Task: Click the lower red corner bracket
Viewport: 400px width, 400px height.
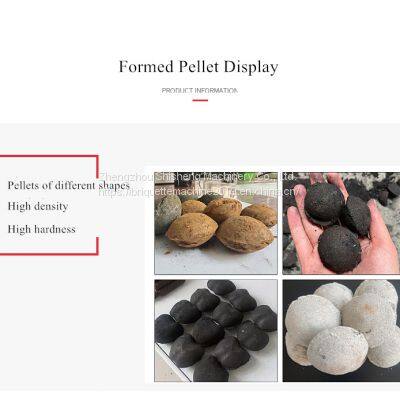Action: [x=49, y=246]
